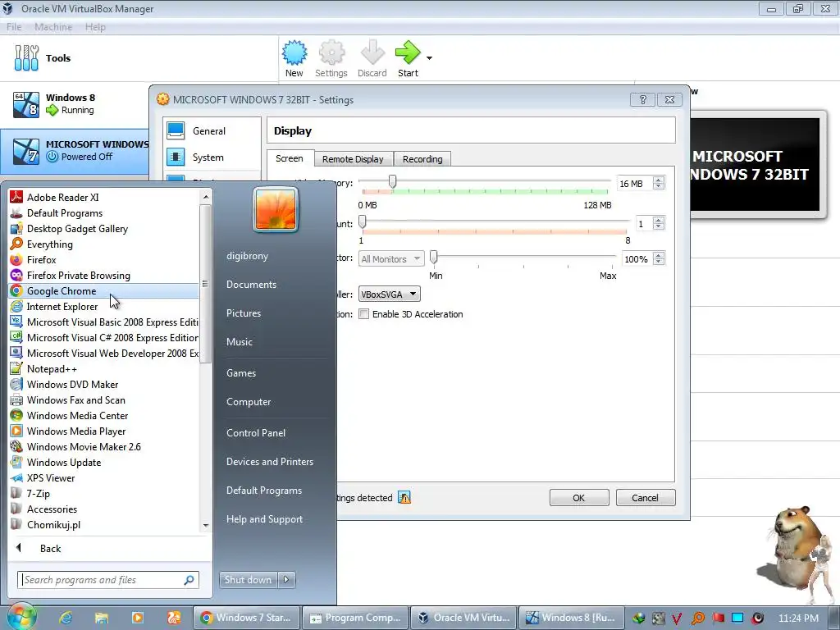
Task: Click the Shut down button
Action: (248, 579)
